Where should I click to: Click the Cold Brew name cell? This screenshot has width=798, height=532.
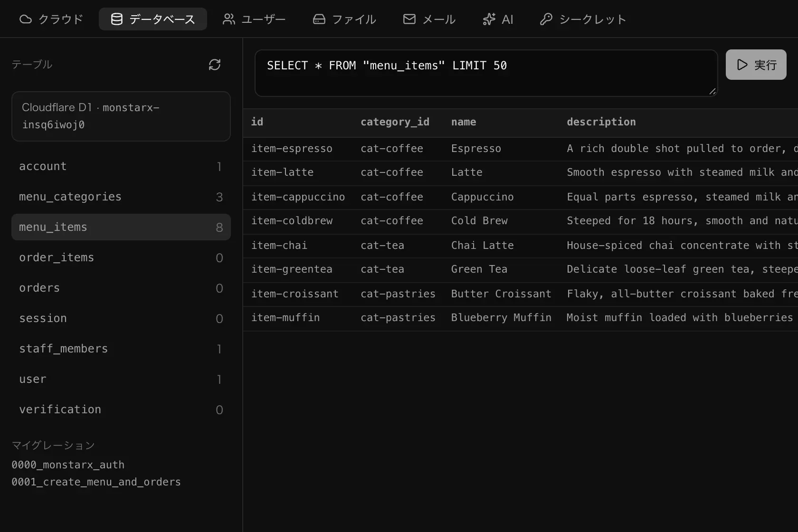[x=479, y=221]
